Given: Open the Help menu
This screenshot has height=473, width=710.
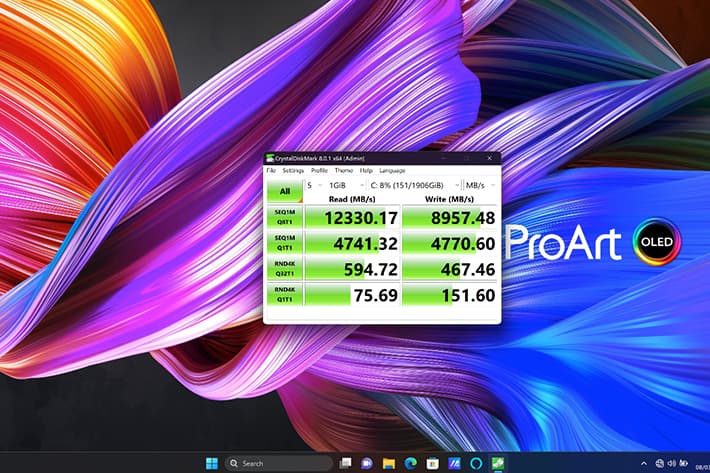Looking at the screenshot, I should (366, 171).
